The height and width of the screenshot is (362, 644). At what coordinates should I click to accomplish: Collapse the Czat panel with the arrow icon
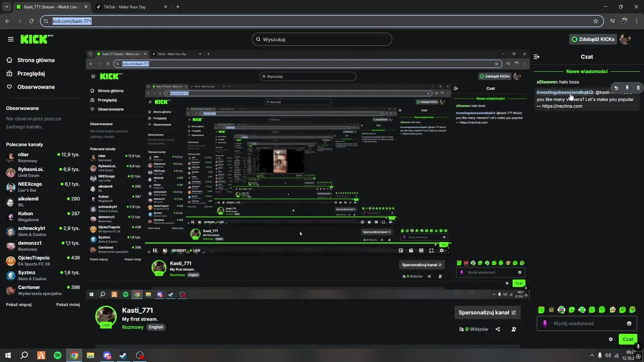tap(536, 57)
